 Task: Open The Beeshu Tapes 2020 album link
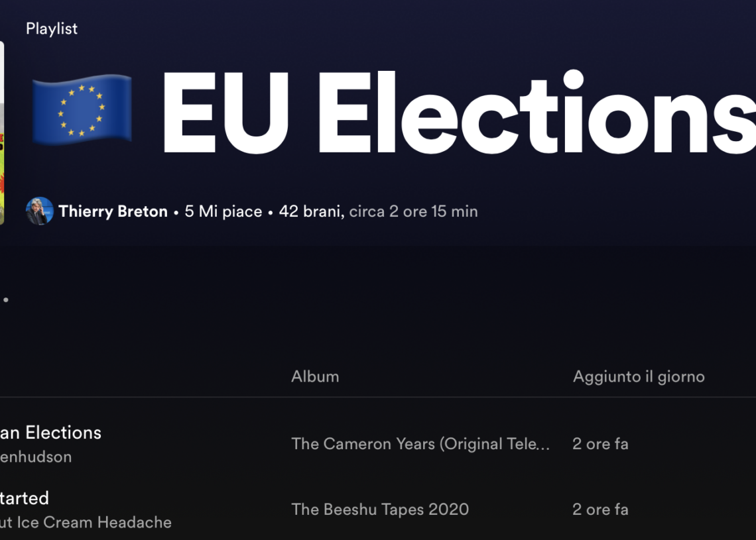[x=380, y=510]
